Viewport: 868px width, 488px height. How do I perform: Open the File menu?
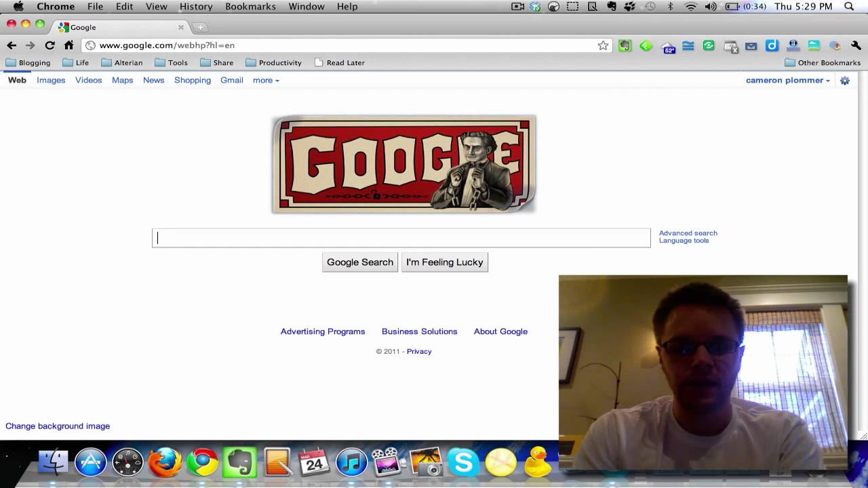coord(95,7)
